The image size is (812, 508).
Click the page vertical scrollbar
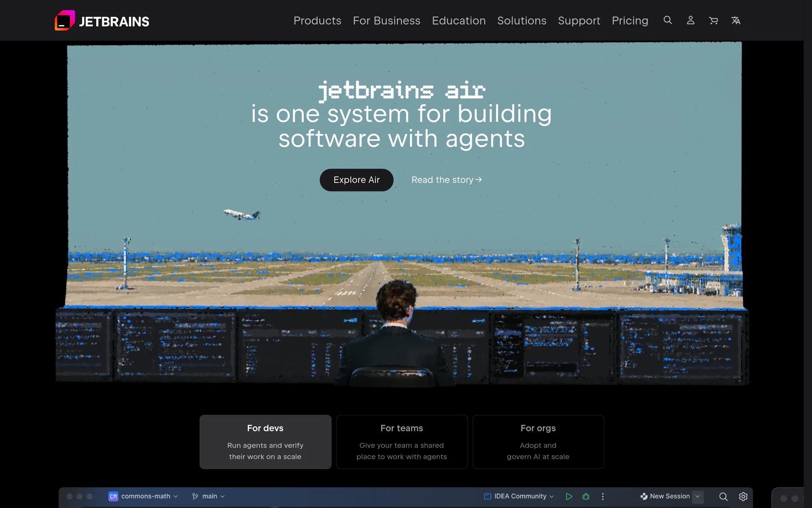click(808, 254)
